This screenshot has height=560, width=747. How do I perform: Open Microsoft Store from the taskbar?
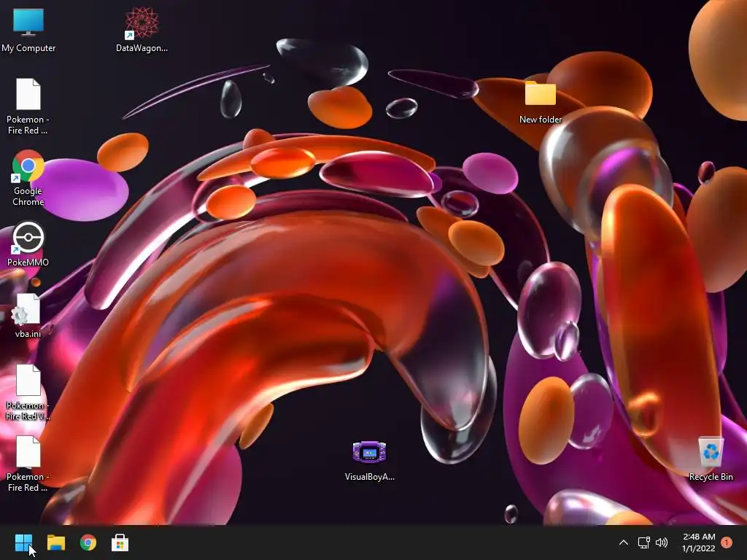(x=120, y=542)
